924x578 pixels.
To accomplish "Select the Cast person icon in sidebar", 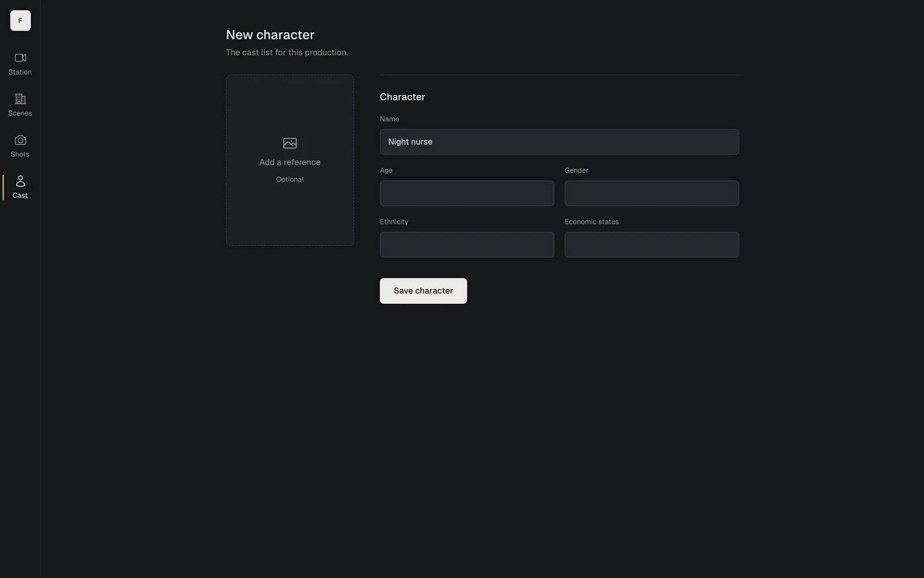I will click(20, 181).
